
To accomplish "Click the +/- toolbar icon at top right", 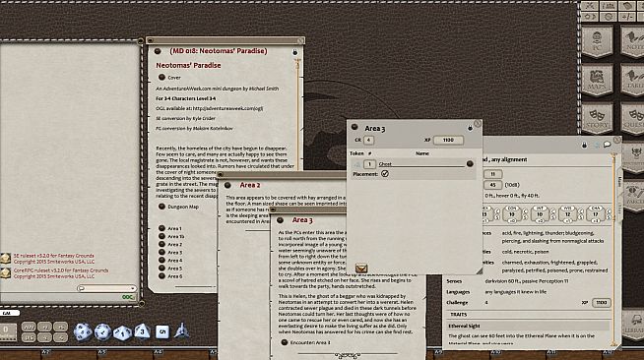I will click(x=627, y=17).
